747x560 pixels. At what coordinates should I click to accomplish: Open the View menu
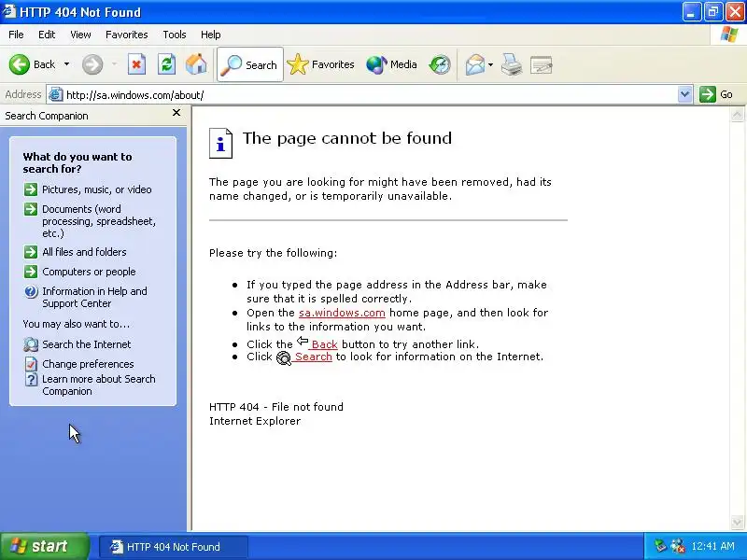tap(80, 35)
